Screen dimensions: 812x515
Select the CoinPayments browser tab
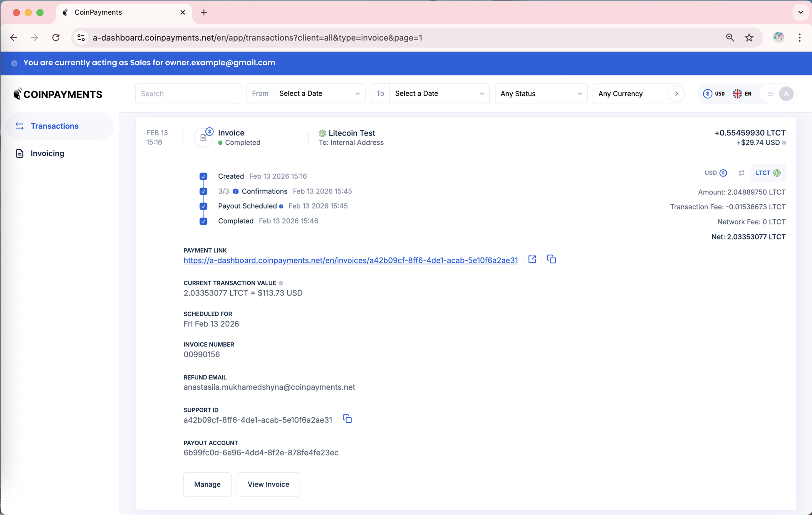pyautogui.click(x=123, y=12)
